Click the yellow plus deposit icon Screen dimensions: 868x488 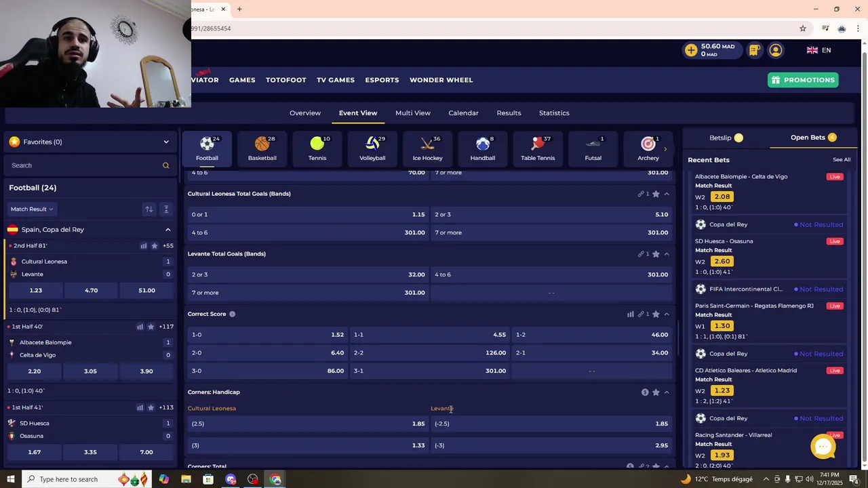point(691,50)
